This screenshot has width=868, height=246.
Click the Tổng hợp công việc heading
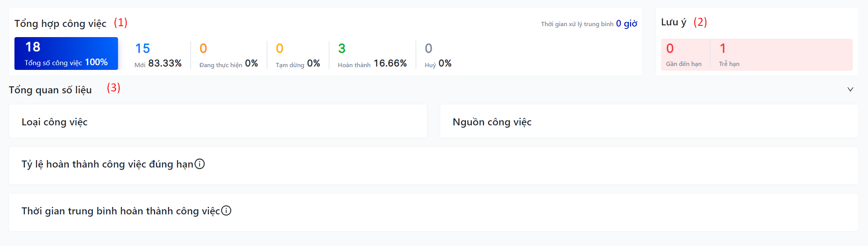(x=61, y=24)
